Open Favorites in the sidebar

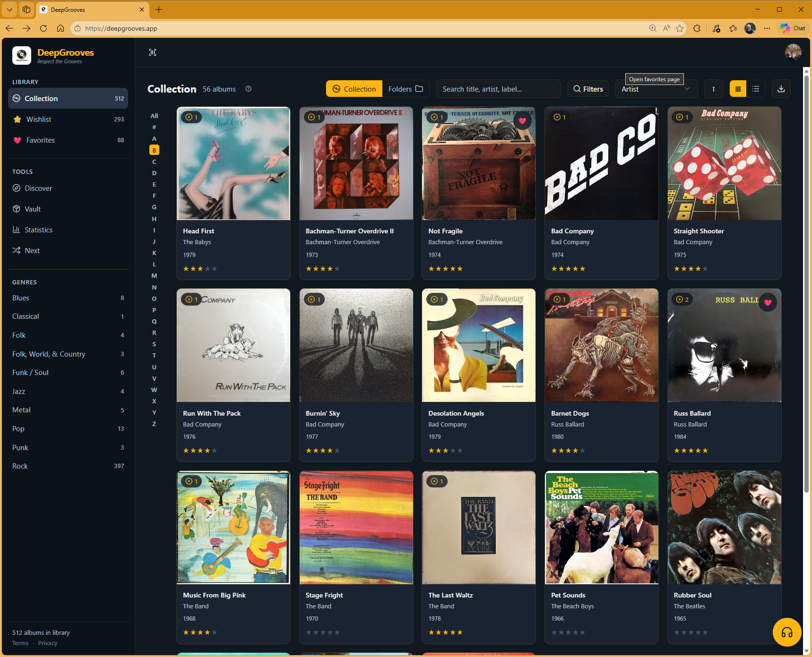coord(68,140)
